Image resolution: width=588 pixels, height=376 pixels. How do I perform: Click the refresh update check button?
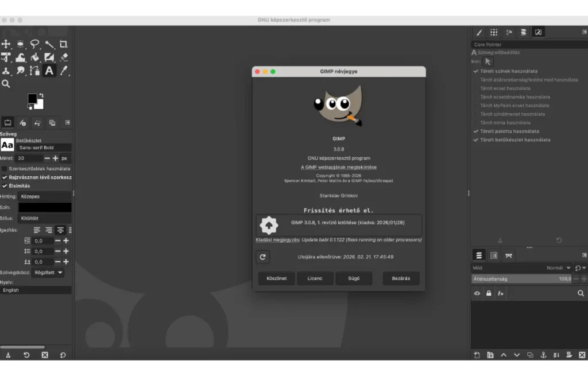[x=262, y=257]
